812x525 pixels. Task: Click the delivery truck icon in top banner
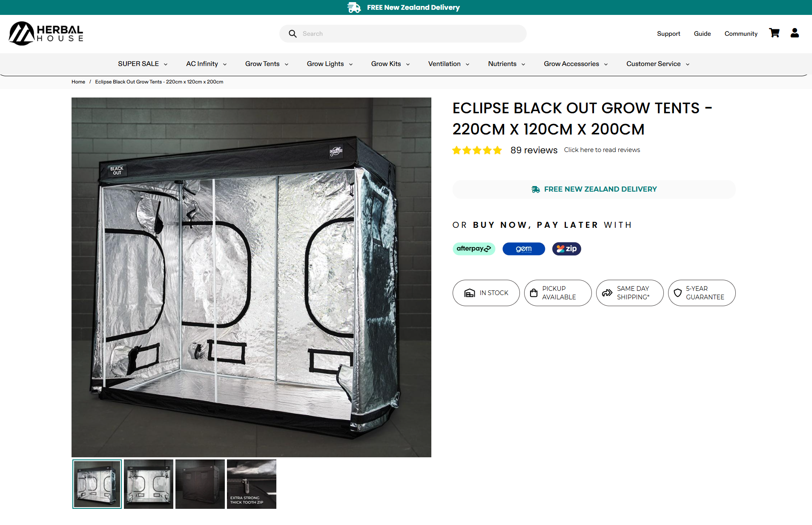pos(354,7)
